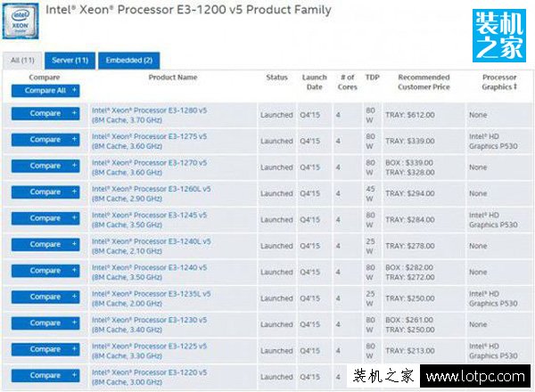Click the Product Name column header

173,78
